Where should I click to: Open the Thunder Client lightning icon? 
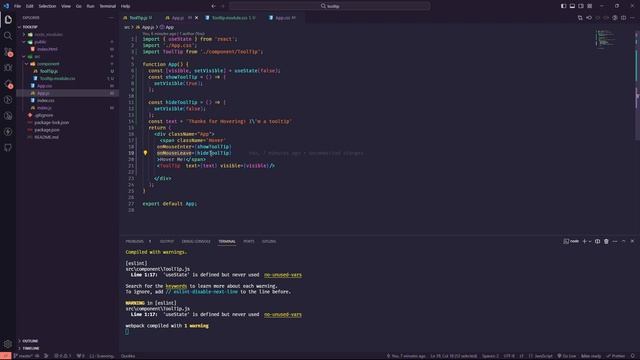pyautogui.click(x=8, y=132)
